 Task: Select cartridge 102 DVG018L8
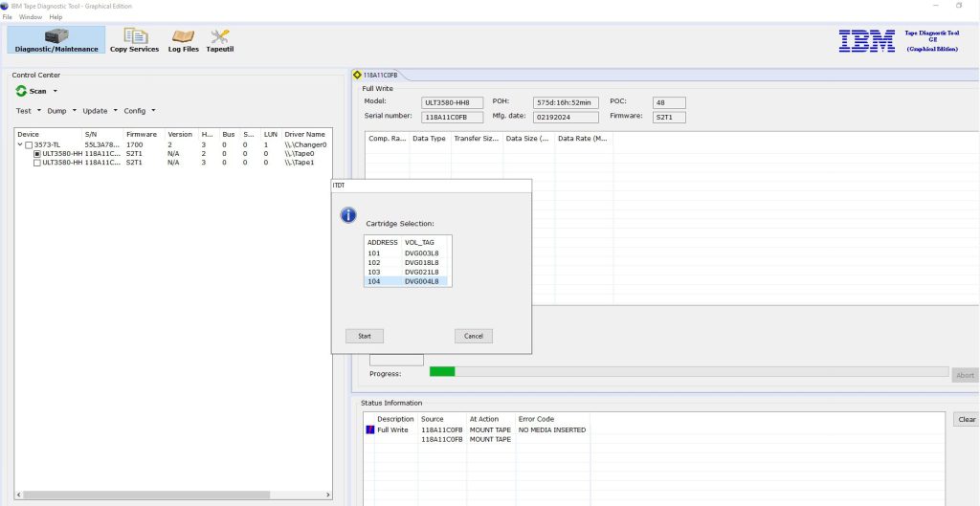[x=408, y=262]
